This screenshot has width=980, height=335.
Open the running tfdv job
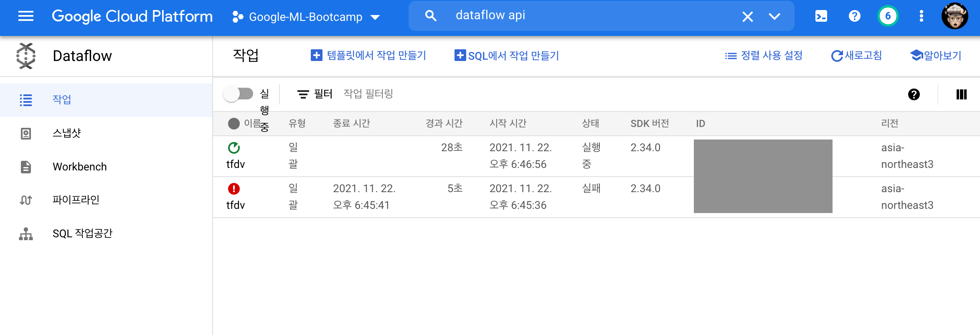[x=236, y=165]
